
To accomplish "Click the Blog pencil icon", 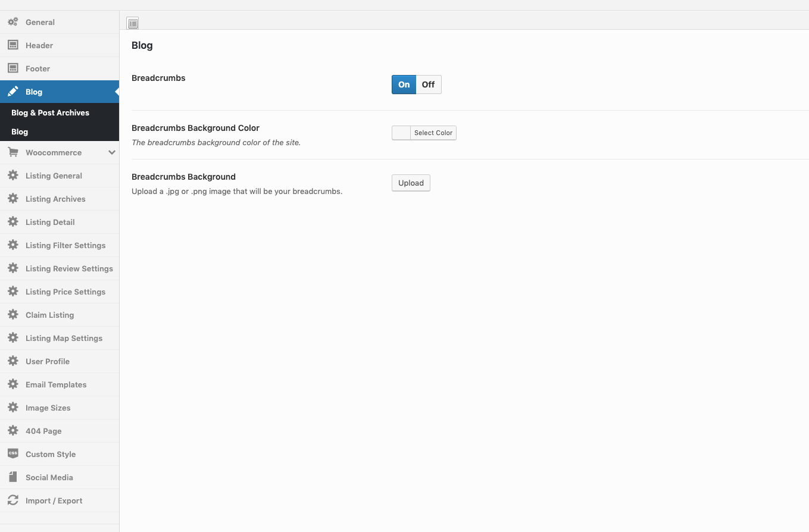I will (x=13, y=92).
